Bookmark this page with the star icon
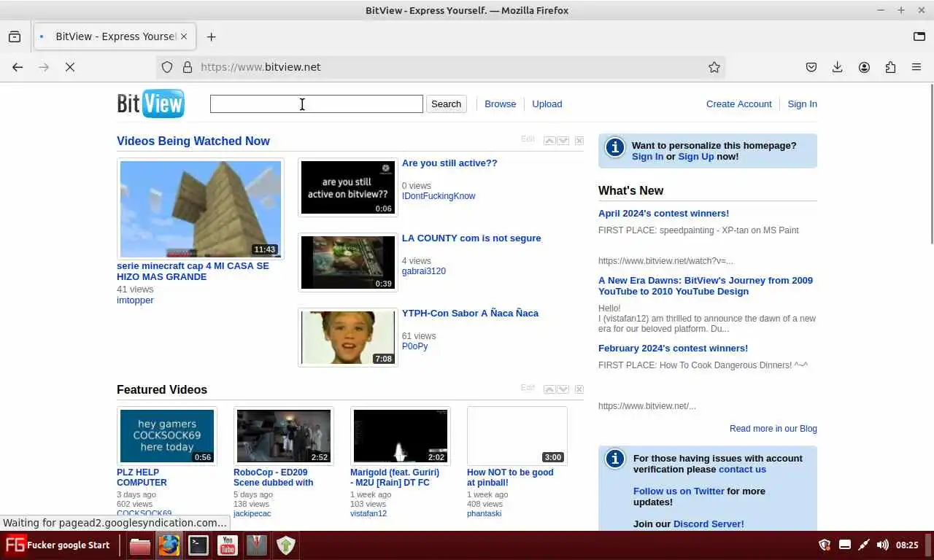 (x=714, y=67)
